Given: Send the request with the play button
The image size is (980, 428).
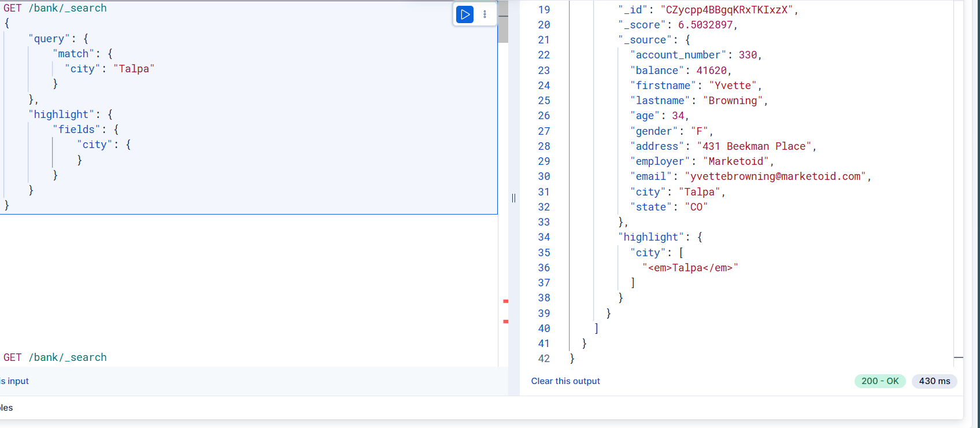Looking at the screenshot, I should (x=465, y=14).
